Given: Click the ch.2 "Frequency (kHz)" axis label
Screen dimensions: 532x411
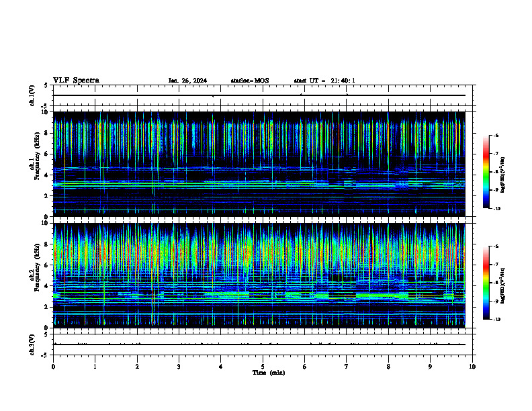Looking at the screenshot, I should (37, 267).
